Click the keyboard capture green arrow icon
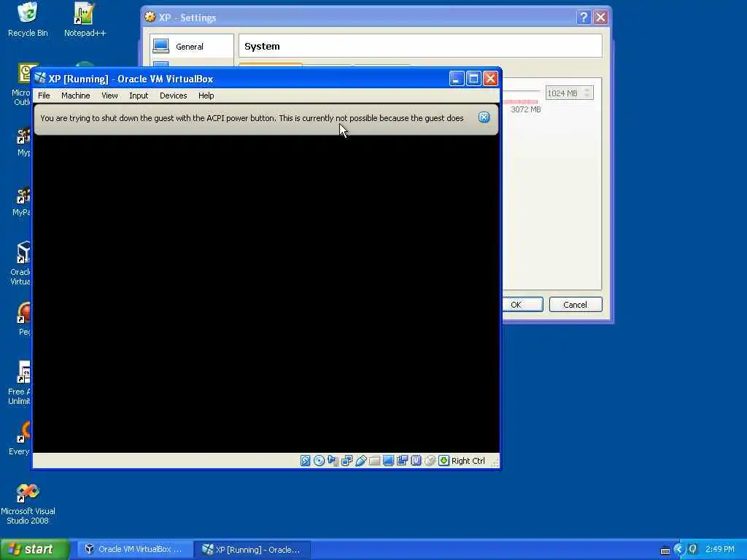The width and height of the screenshot is (747, 560). (444, 461)
